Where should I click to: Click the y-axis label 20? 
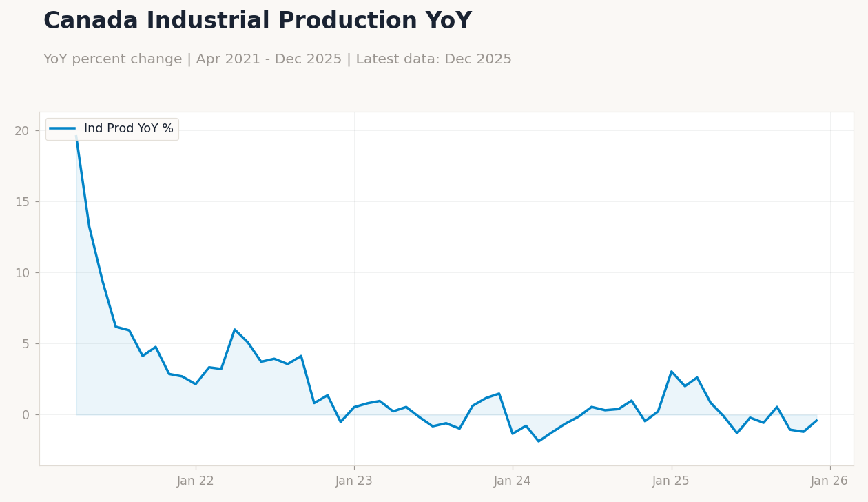point(23,131)
